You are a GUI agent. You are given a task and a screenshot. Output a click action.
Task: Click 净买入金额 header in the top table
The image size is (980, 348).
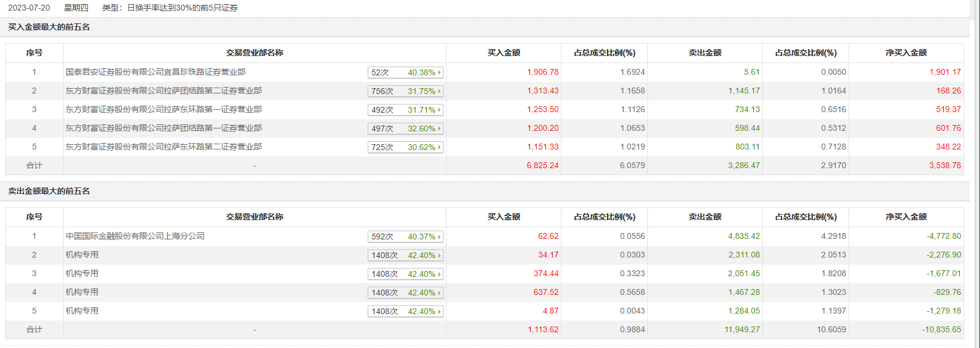tap(906, 53)
